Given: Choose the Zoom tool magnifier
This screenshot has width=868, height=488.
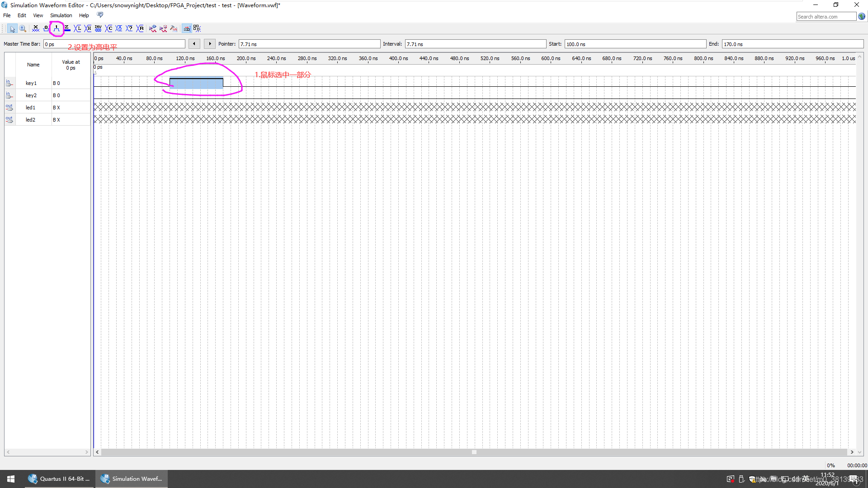Looking at the screenshot, I should tap(23, 28).
